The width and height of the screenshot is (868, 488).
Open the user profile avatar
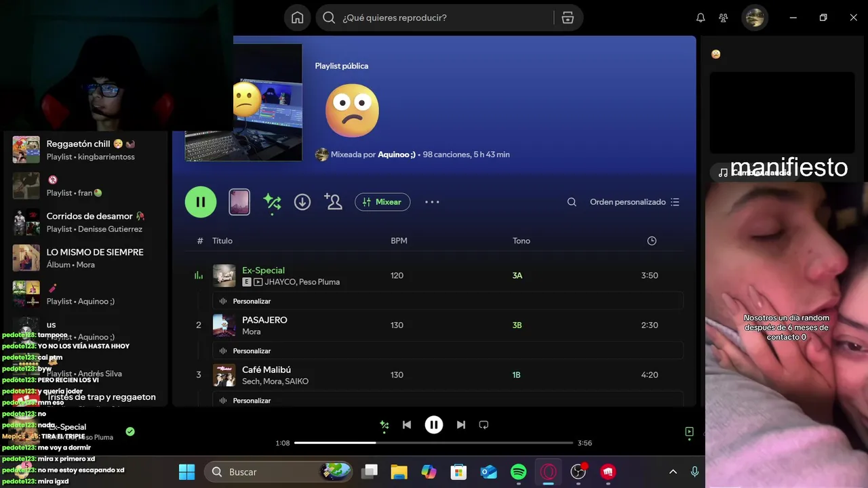pyautogui.click(x=755, y=18)
